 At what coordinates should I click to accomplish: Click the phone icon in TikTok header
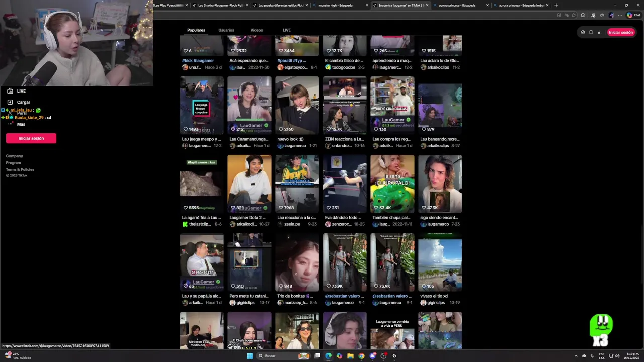click(x=591, y=32)
